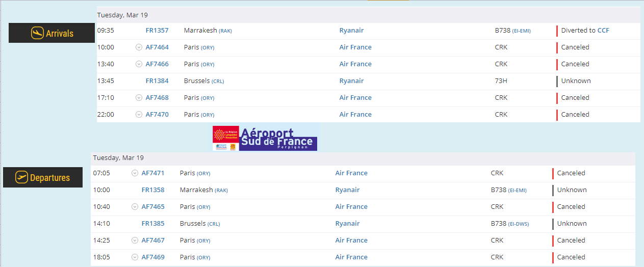Click the CCF diversion airport link

pyautogui.click(x=603, y=31)
